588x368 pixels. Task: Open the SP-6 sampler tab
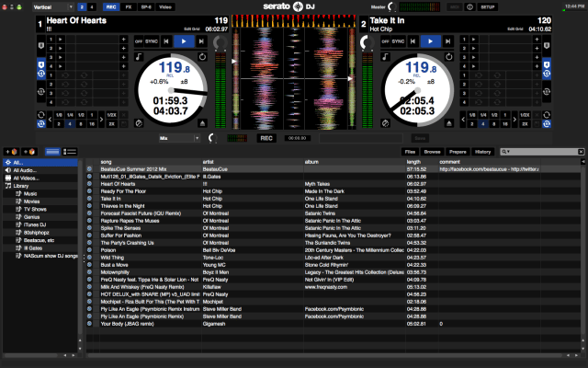tap(146, 6)
